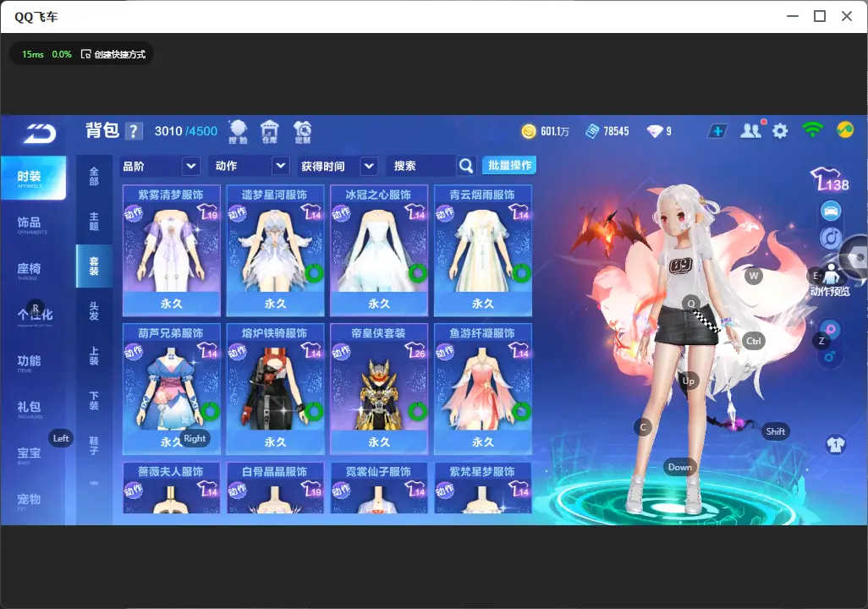The width and height of the screenshot is (868, 609).
Task: Select the 头发 sub-category
Action: (x=94, y=311)
